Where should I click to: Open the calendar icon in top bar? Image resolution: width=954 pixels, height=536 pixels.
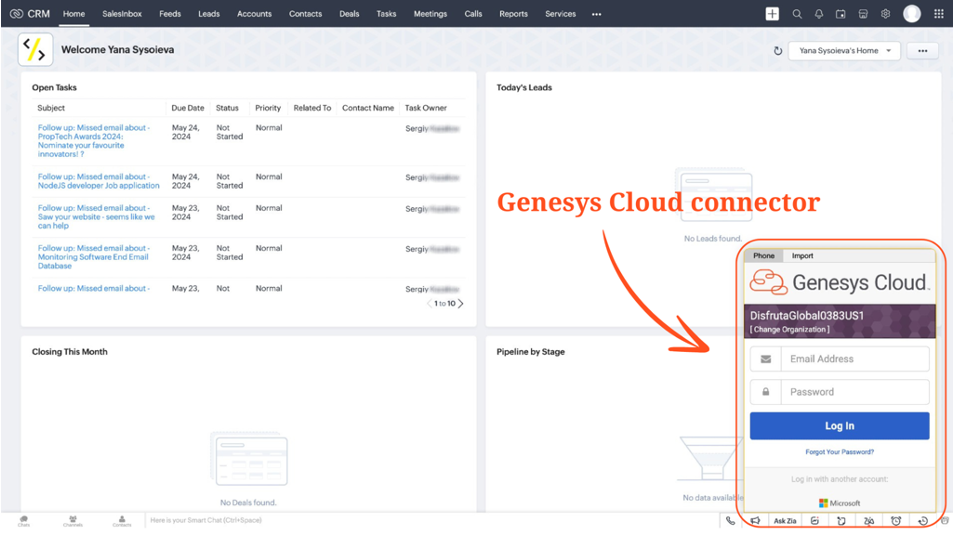click(x=841, y=14)
